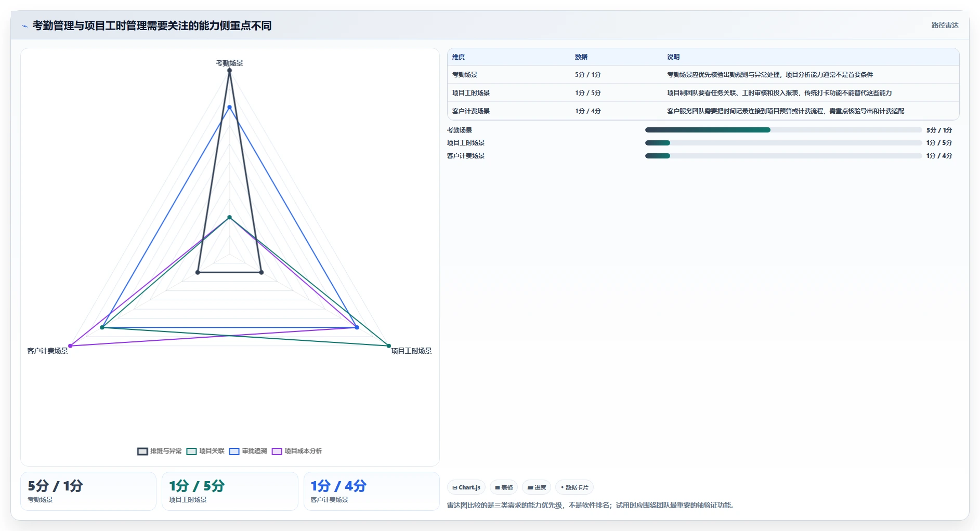980x531 pixels.
Task: Click the 数据 column header
Action: [x=581, y=57]
